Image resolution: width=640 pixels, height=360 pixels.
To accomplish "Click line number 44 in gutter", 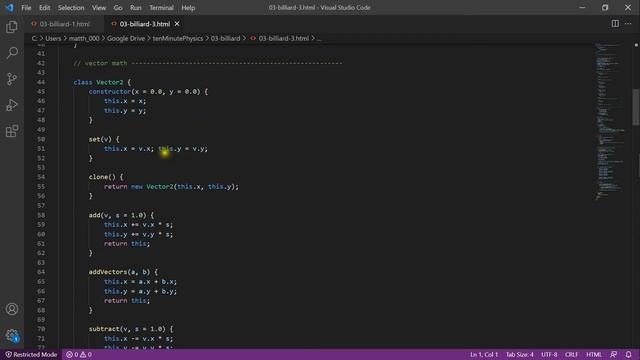I will (x=41, y=82).
